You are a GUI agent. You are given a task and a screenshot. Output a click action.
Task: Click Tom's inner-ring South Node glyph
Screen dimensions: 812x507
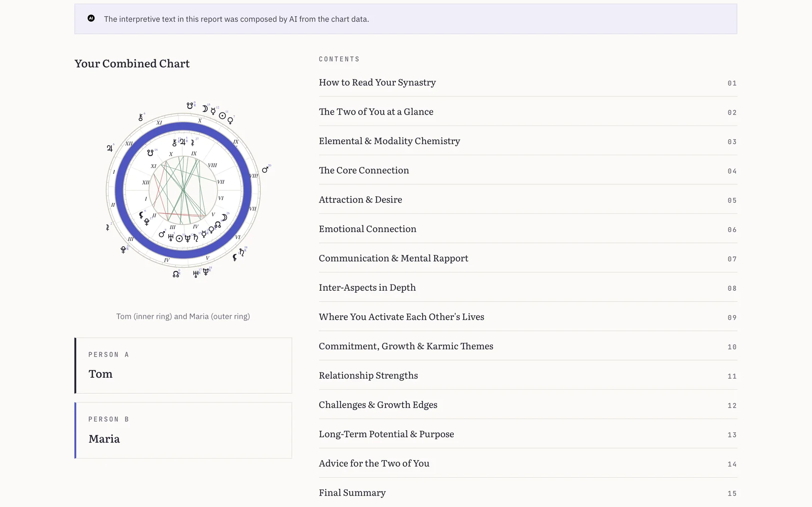pos(150,153)
